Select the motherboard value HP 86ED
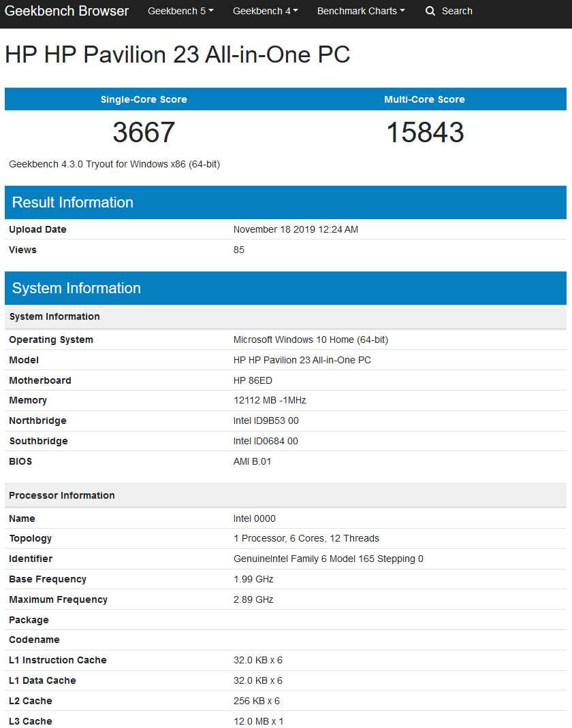The height and width of the screenshot is (728, 572). [x=253, y=381]
